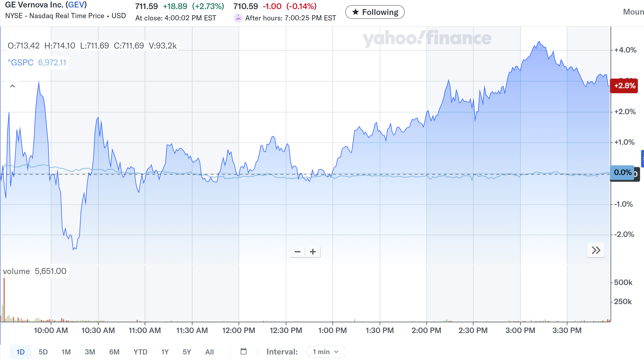
Task: Click the star icon on Following
Action: coord(355,12)
